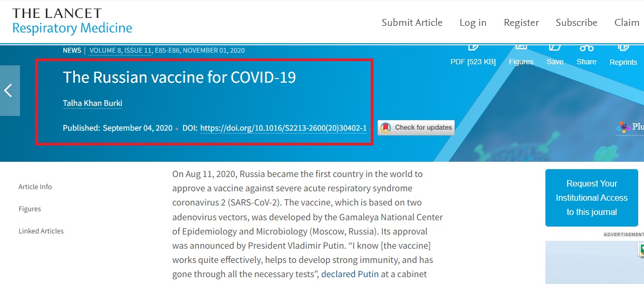This screenshot has height=284, width=644.
Task: Follow the DOI link for the article
Action: coord(283,128)
